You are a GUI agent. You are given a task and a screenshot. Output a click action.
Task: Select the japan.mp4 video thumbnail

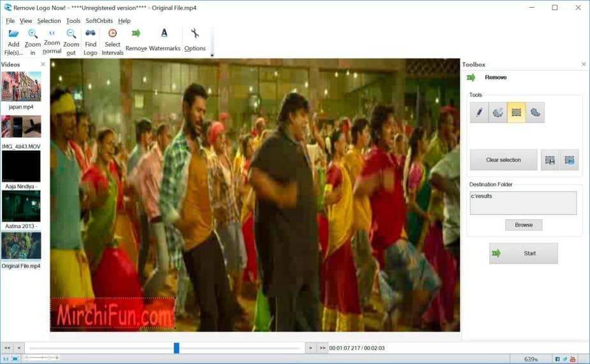[x=21, y=87]
